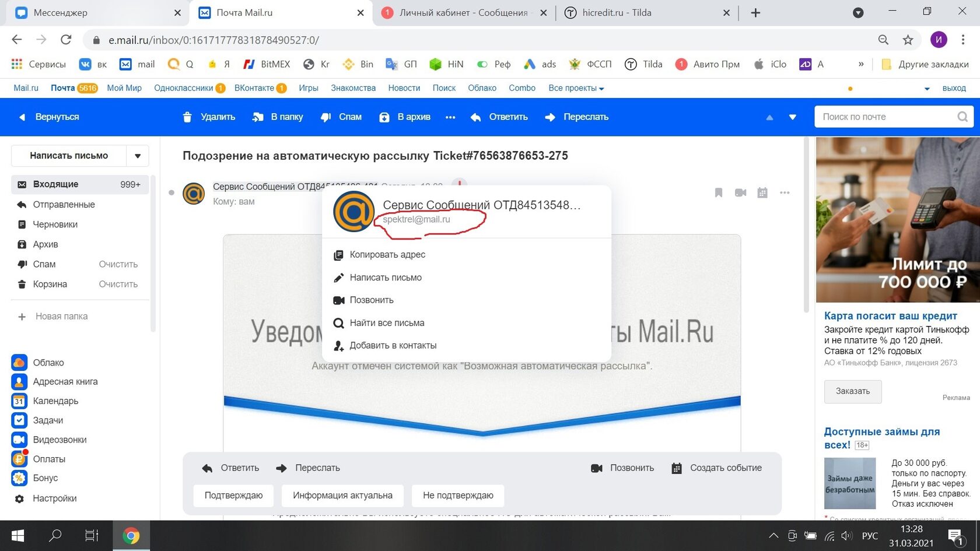Click Создать событие below message
This screenshot has width=980, height=551.
tap(717, 468)
